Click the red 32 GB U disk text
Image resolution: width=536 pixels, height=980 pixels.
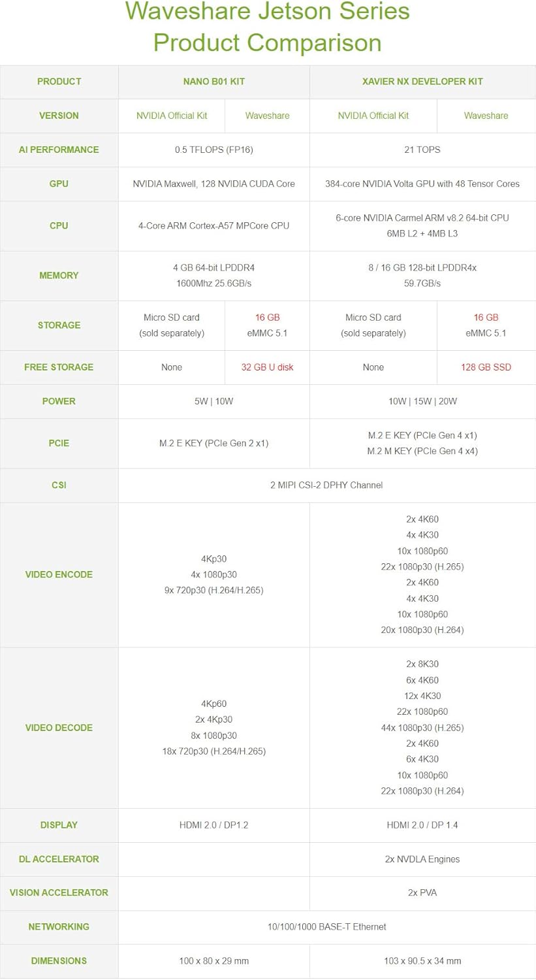(x=267, y=367)
